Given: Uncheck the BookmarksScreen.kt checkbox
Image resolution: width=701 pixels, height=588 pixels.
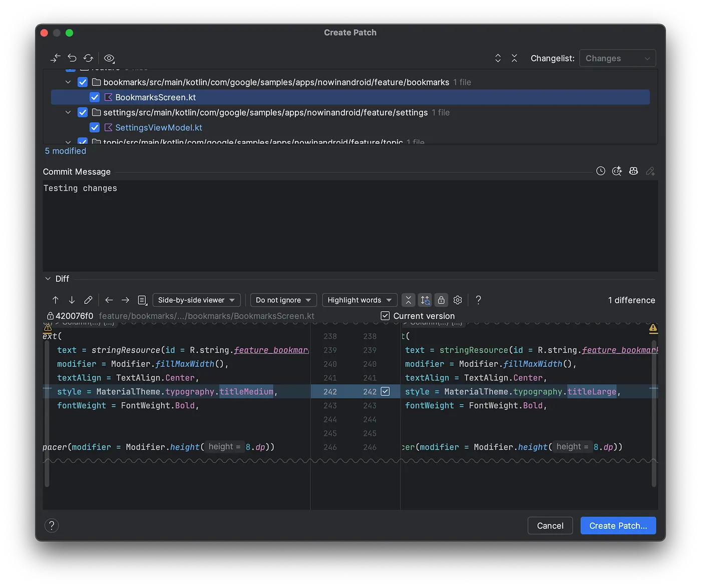Looking at the screenshot, I should [95, 97].
